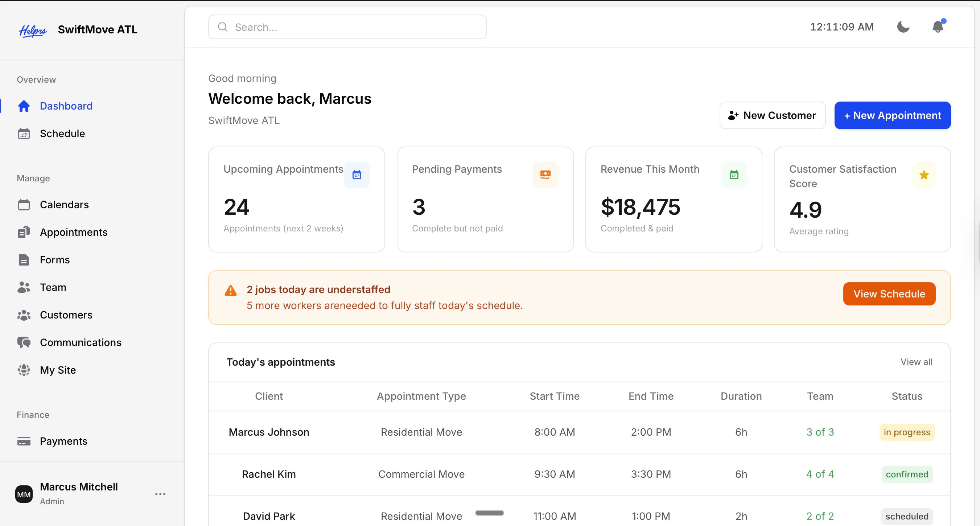Viewport: 980px width, 526px height.
Task: Click the "scheduled" status badge
Action: tap(907, 517)
